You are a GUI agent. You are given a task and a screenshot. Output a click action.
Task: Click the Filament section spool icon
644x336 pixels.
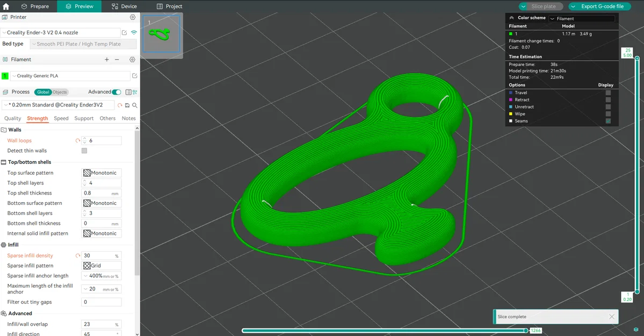click(x=5, y=60)
